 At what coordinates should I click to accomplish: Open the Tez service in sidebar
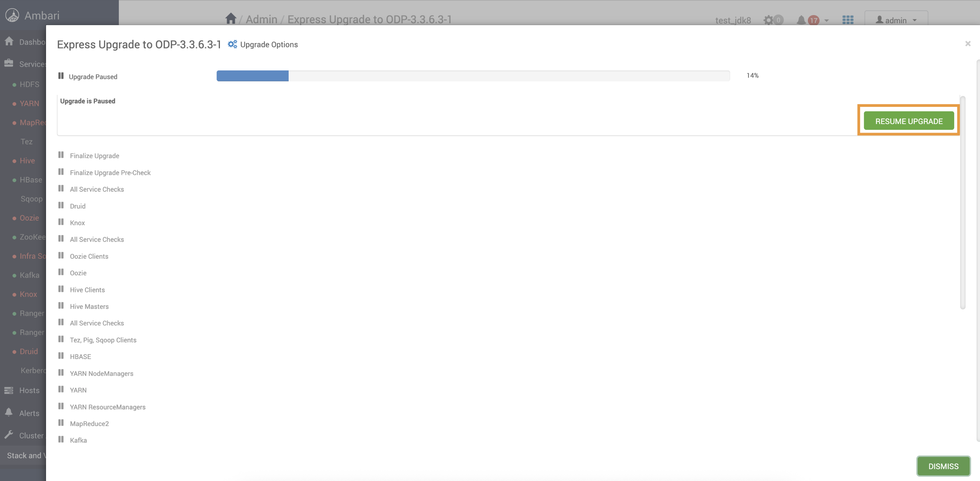[27, 142]
